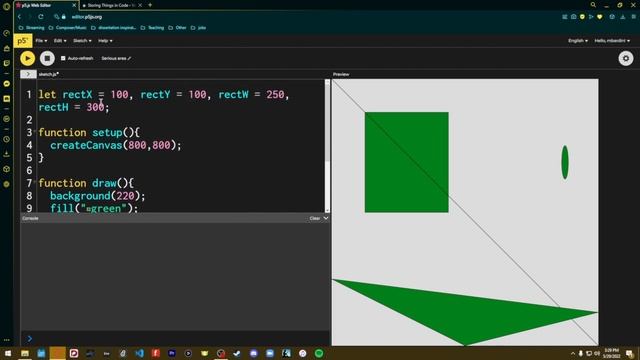The image size is (640, 360).
Task: Clear the console output
Action: [314, 218]
